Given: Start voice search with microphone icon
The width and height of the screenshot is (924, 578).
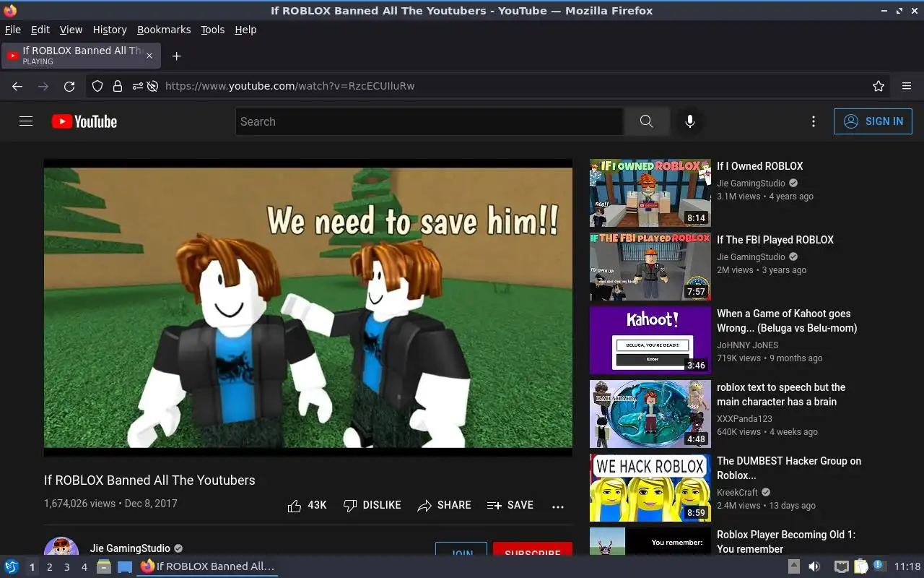Looking at the screenshot, I should click(690, 121).
